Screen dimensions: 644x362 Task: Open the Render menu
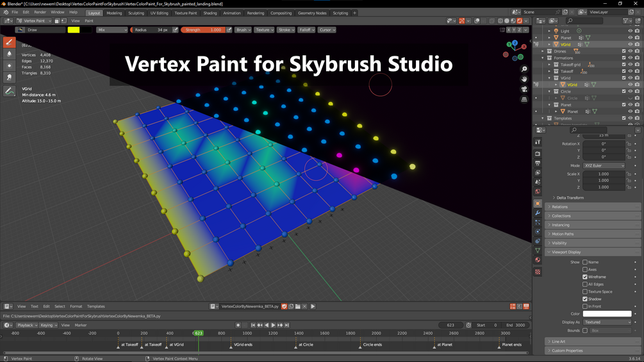(x=40, y=12)
